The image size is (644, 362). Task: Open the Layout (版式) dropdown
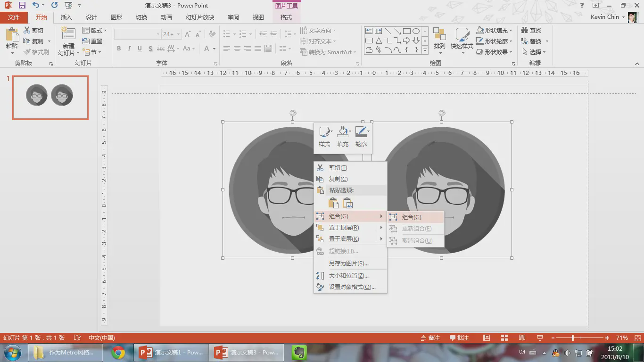pos(95,31)
